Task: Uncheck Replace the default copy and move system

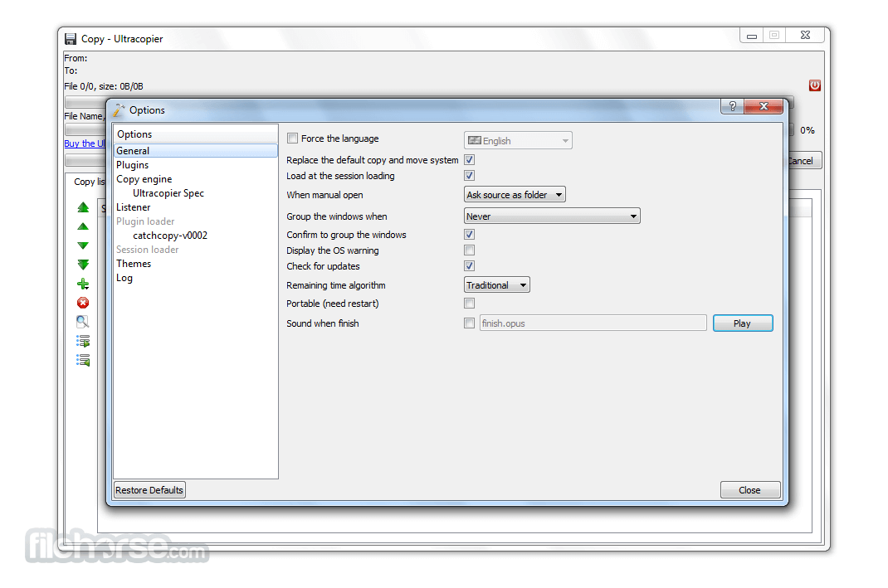Action: (469, 159)
